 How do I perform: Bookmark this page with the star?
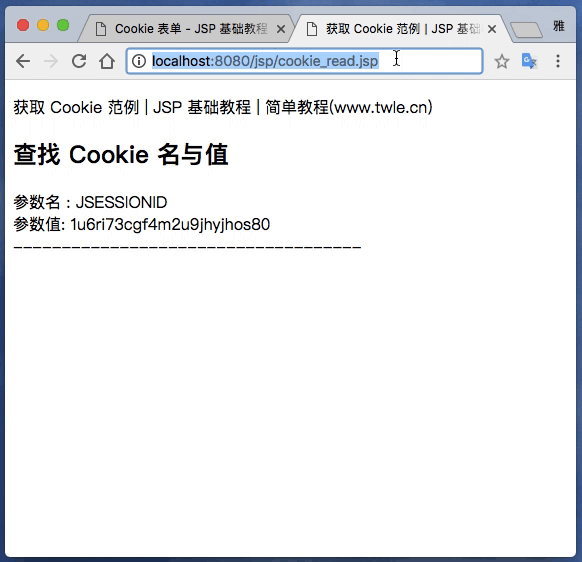point(501,61)
